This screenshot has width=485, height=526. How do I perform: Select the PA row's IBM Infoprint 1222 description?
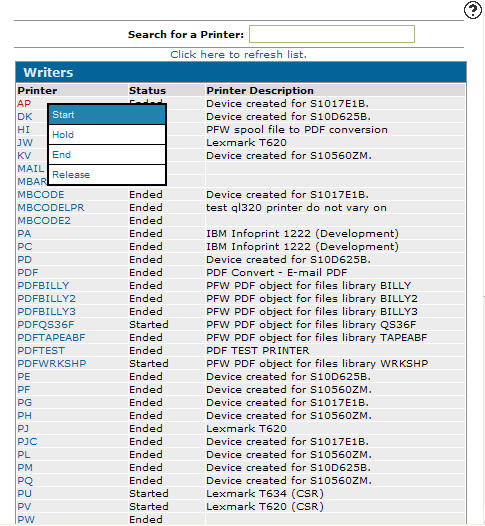(302, 234)
